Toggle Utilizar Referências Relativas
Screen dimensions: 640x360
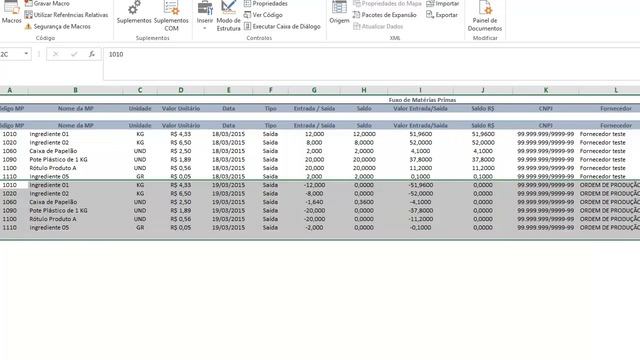[66, 15]
